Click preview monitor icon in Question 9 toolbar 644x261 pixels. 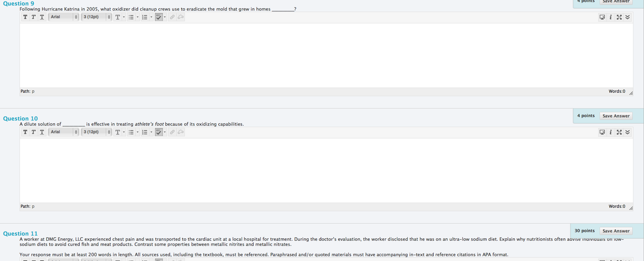click(602, 17)
